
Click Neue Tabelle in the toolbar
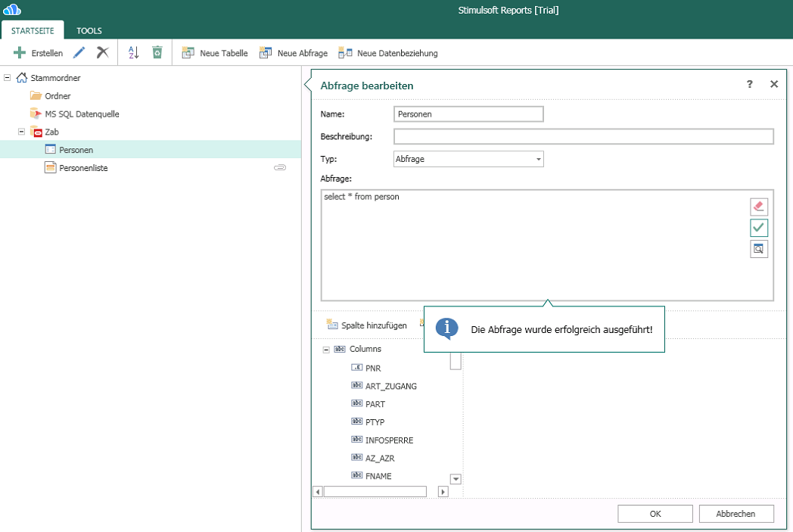[215, 53]
